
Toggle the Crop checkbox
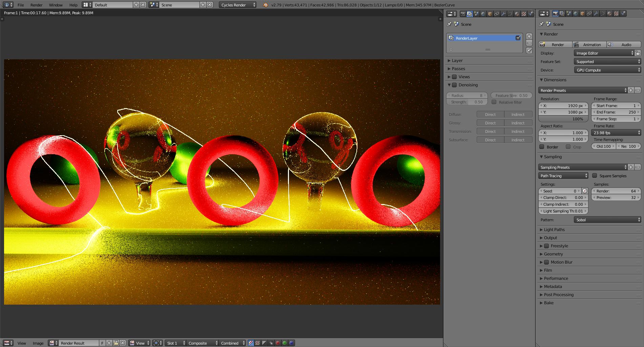click(568, 147)
